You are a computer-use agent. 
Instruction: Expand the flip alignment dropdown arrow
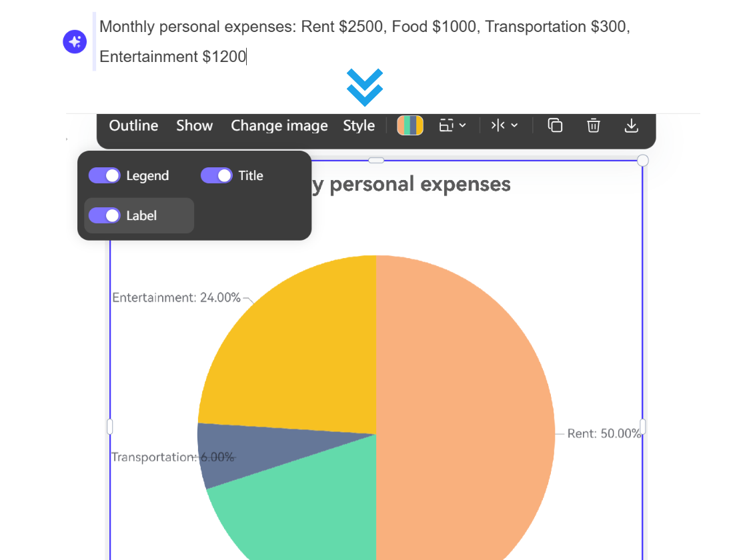(514, 125)
